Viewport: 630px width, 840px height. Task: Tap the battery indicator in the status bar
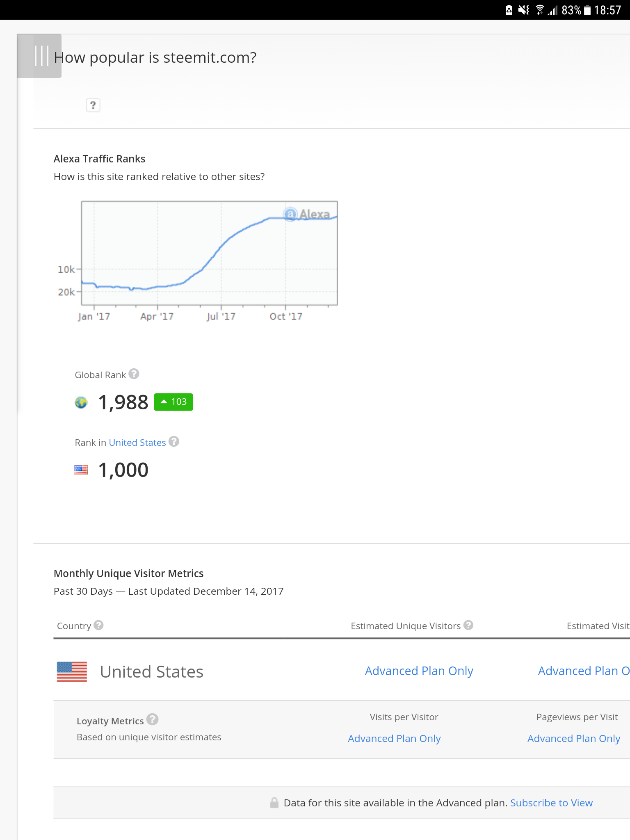point(587,10)
